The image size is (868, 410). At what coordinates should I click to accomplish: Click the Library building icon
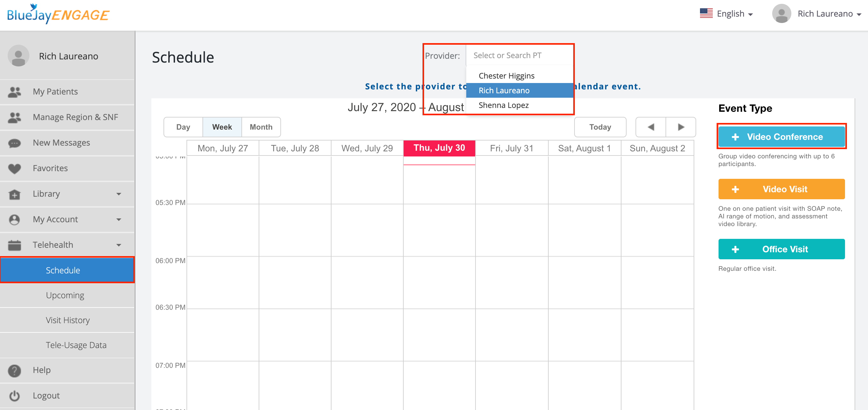point(14,194)
